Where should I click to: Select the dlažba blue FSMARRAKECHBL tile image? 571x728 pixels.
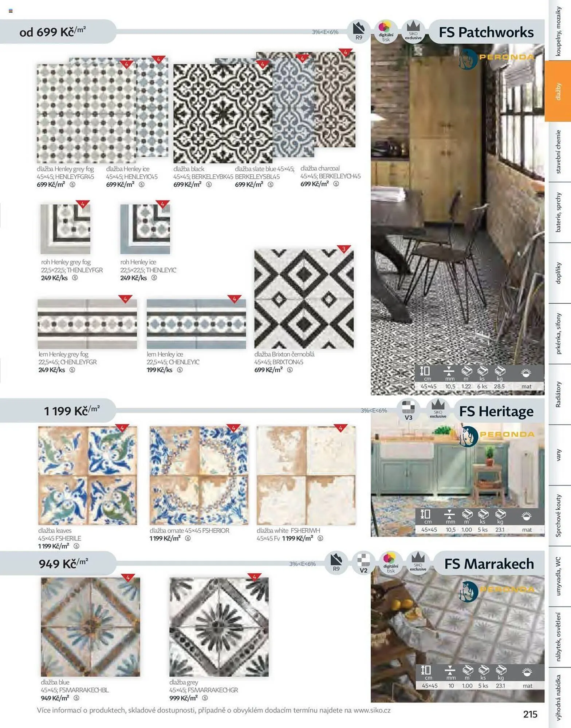point(90,627)
